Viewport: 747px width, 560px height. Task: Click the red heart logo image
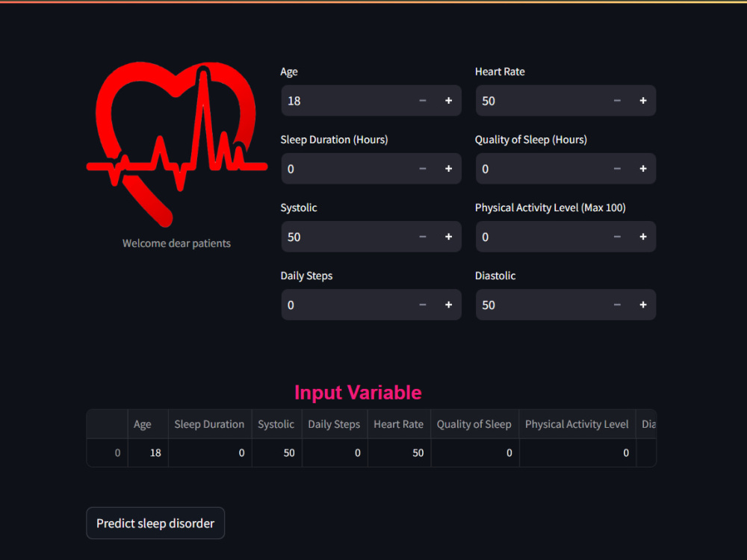pos(177,144)
